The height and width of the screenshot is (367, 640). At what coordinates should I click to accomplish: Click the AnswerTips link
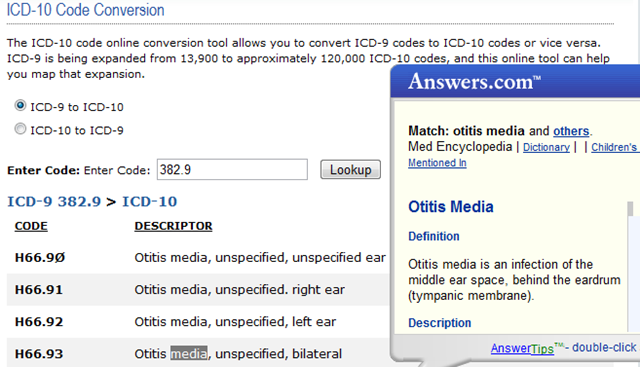pos(522,348)
